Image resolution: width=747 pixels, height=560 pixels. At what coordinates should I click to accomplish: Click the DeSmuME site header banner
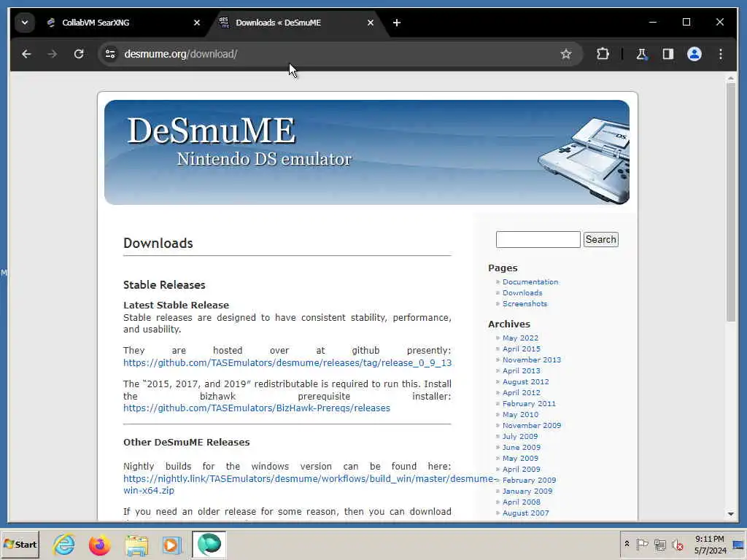(367, 152)
